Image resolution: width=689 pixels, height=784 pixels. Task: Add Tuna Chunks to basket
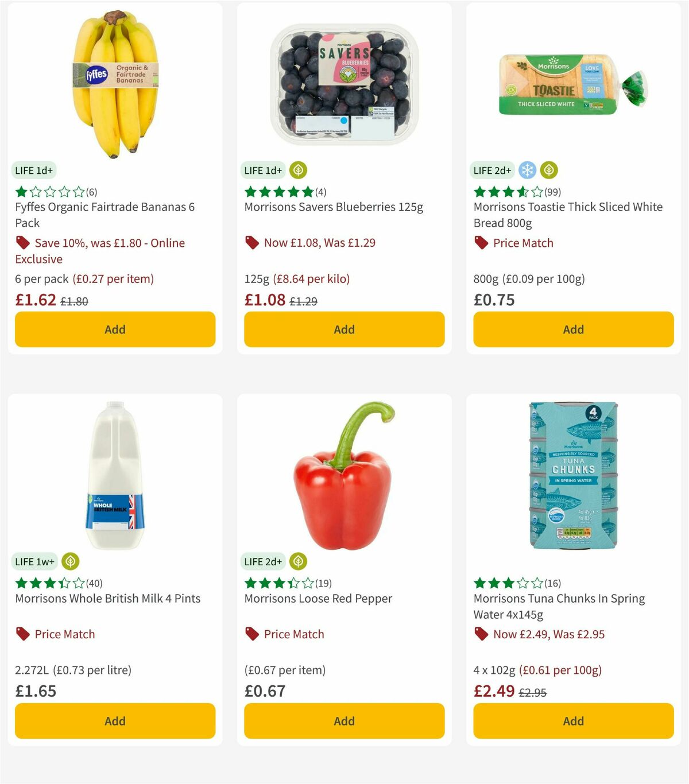(572, 721)
